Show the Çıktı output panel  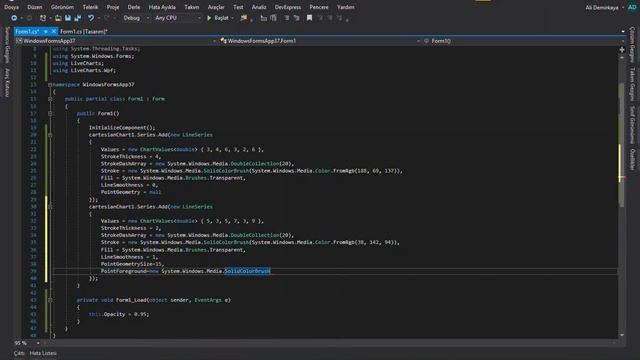pyautogui.click(x=19, y=353)
